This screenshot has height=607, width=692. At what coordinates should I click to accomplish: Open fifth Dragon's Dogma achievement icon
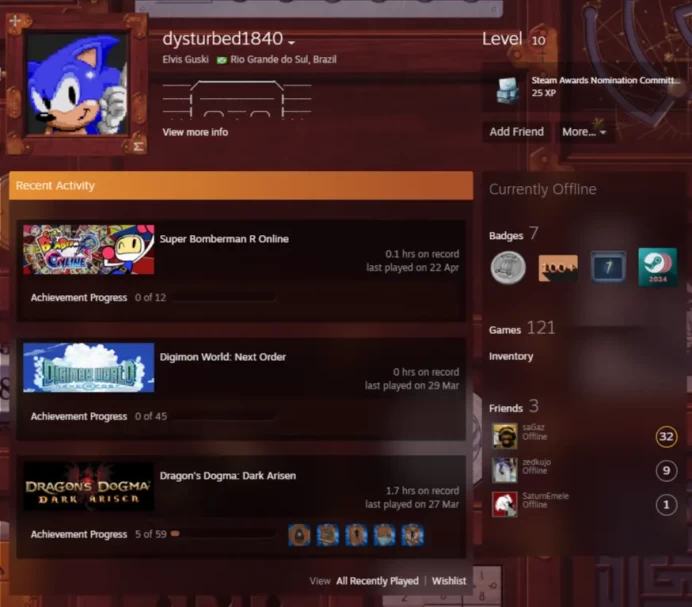click(413, 535)
